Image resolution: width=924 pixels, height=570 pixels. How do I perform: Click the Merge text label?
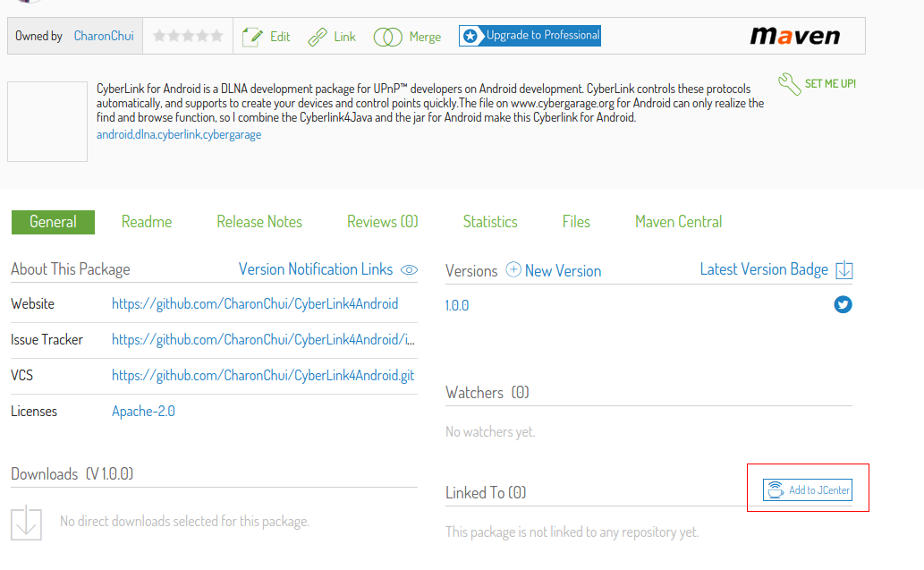[x=425, y=37]
